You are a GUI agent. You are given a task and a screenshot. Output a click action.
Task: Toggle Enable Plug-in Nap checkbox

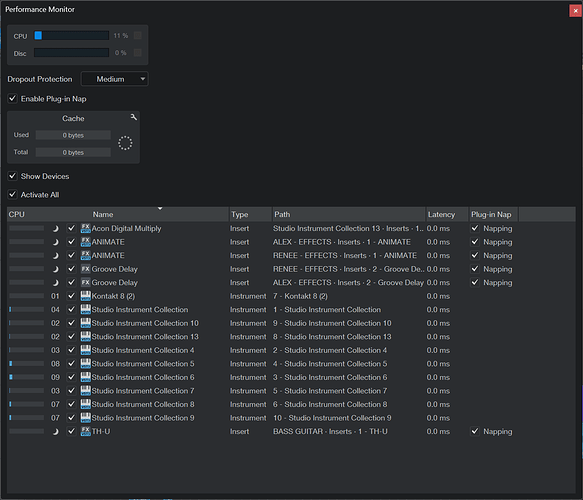[x=12, y=99]
